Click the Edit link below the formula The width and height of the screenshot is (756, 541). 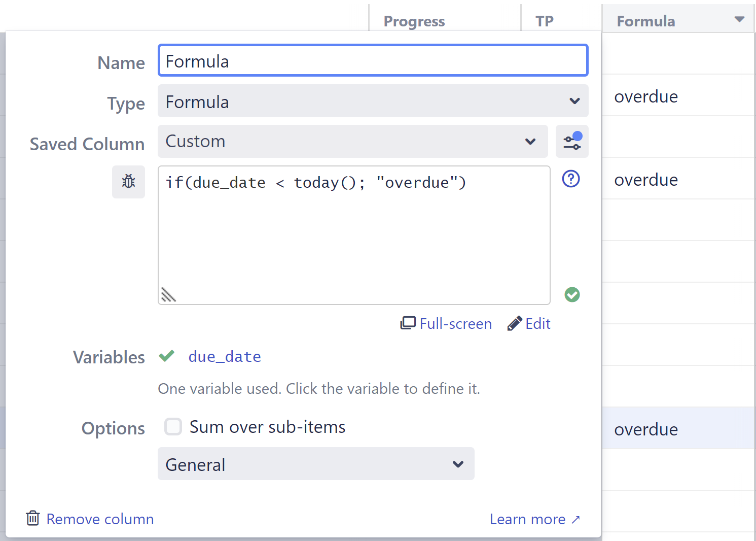pyautogui.click(x=537, y=323)
